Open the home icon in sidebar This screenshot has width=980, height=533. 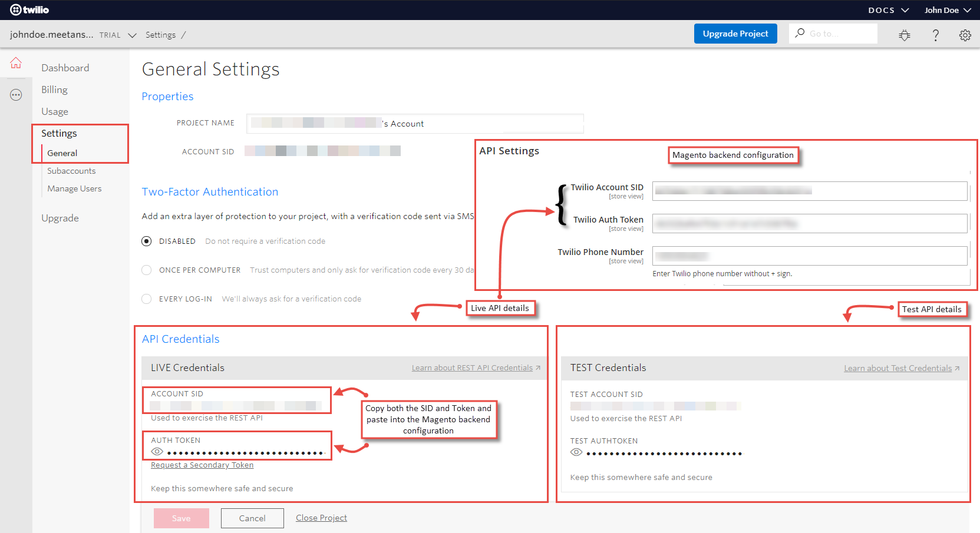point(16,62)
